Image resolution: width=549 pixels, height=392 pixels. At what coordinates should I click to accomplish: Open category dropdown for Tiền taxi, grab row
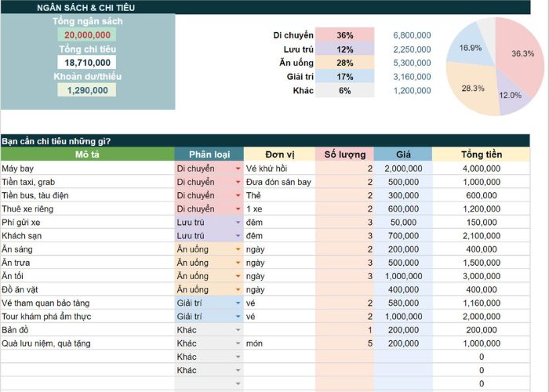[238, 182]
